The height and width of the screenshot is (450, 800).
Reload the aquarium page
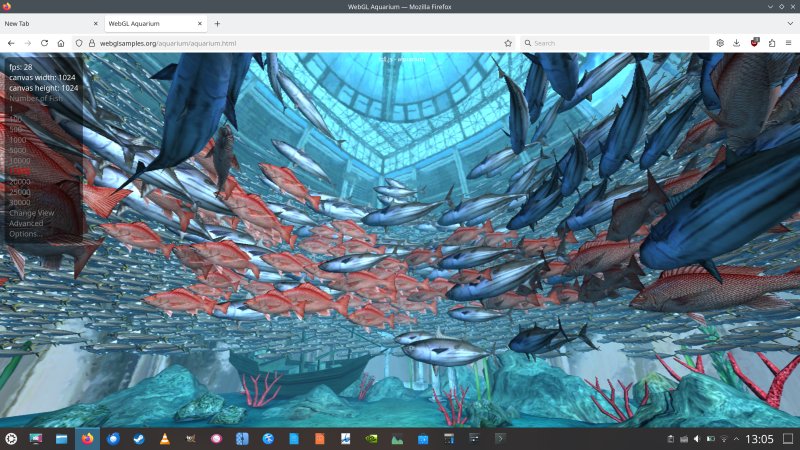44,43
